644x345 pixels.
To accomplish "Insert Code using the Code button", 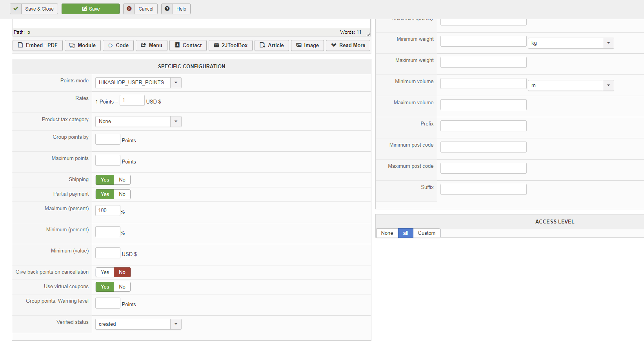I will point(118,45).
